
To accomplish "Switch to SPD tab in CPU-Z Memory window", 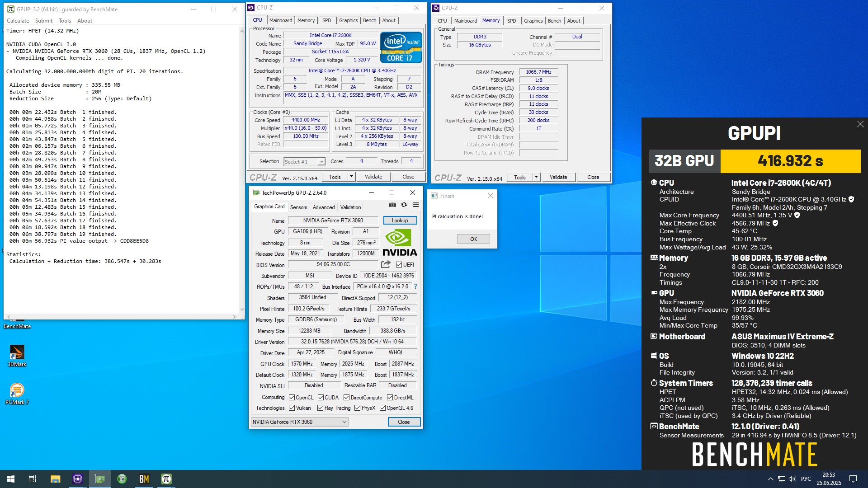I will pyautogui.click(x=511, y=21).
